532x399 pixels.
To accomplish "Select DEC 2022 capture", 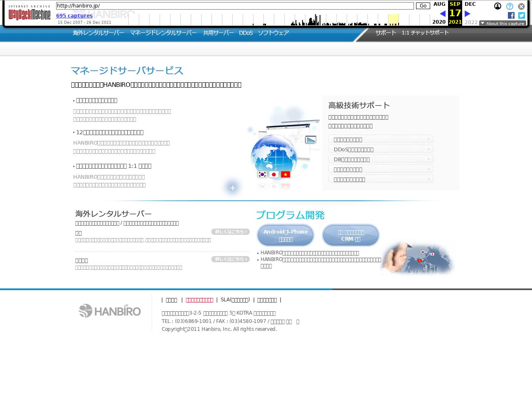I will click(470, 13).
